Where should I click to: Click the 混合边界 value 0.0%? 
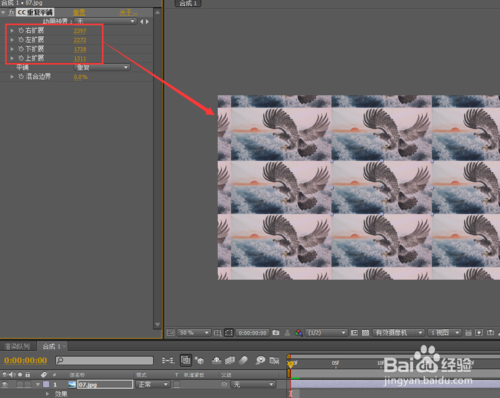(80, 77)
